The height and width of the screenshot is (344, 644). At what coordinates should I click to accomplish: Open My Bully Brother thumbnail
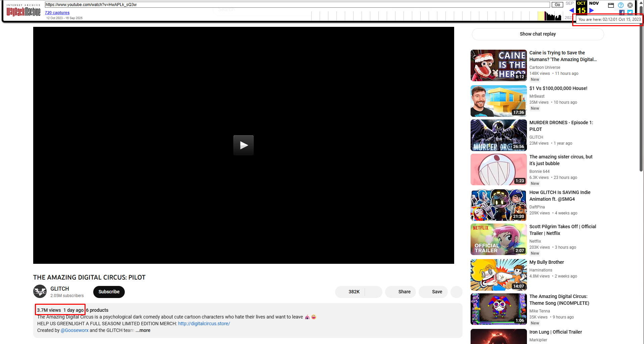point(499,275)
